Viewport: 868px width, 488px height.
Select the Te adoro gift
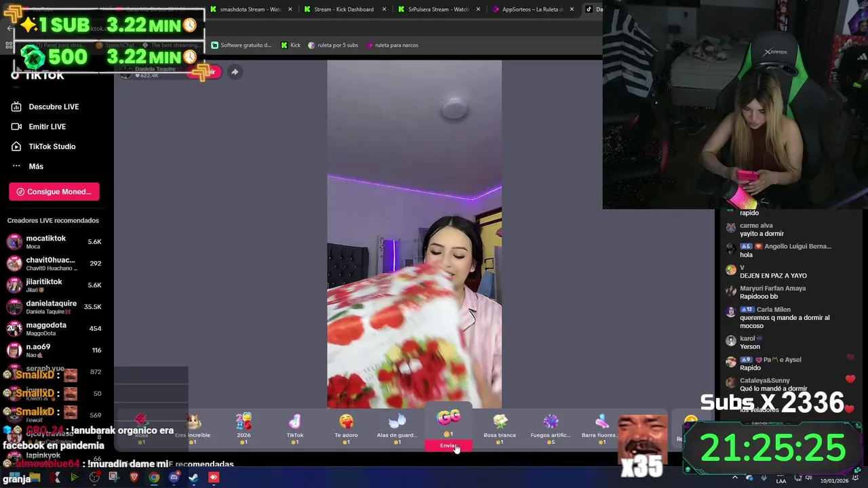tap(346, 428)
